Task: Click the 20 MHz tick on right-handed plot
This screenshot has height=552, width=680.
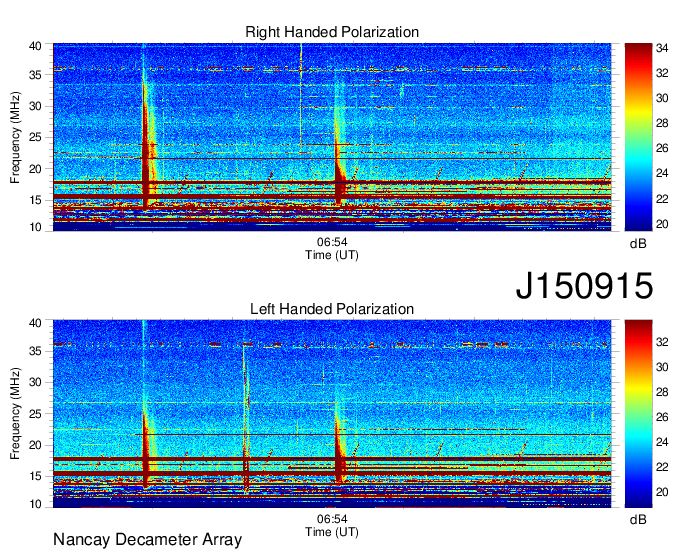Action: coord(35,169)
